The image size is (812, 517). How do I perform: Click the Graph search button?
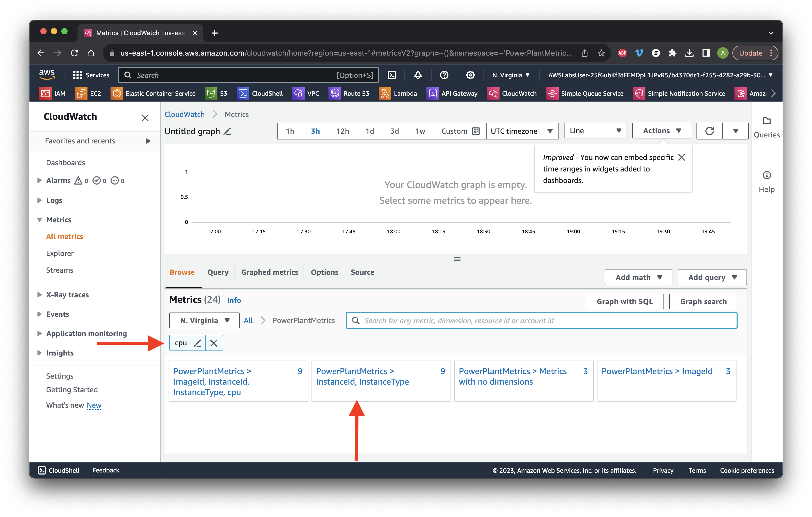point(703,301)
